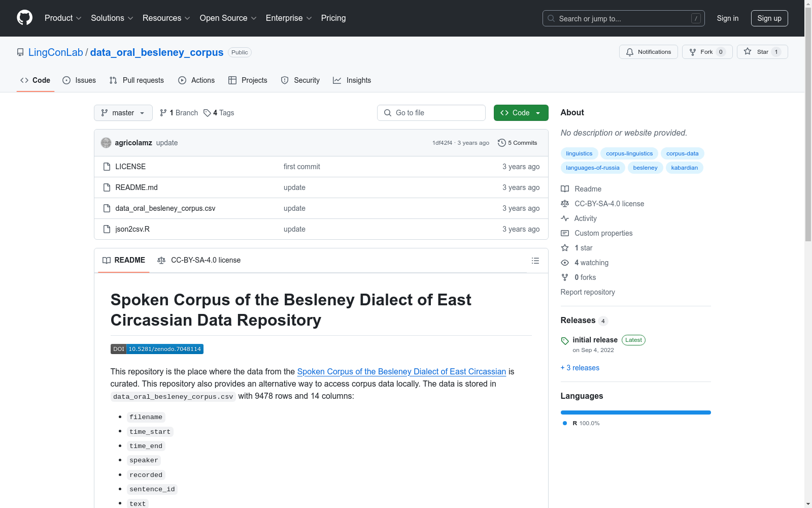The image size is (812, 508).
Task: Click the Sign up button
Action: [769, 18]
